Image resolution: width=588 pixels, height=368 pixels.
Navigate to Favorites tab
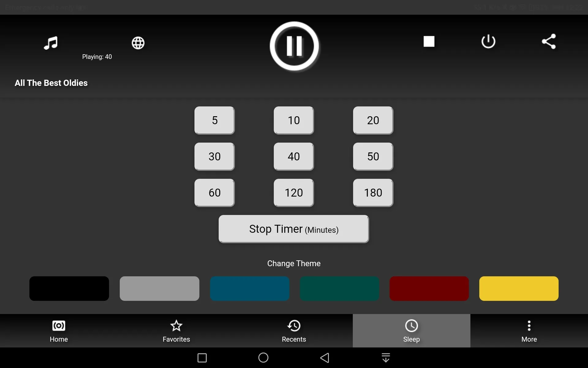[x=176, y=331]
